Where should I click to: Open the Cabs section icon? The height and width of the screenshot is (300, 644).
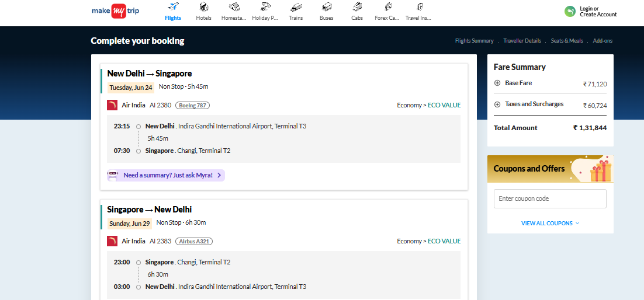pos(357,7)
